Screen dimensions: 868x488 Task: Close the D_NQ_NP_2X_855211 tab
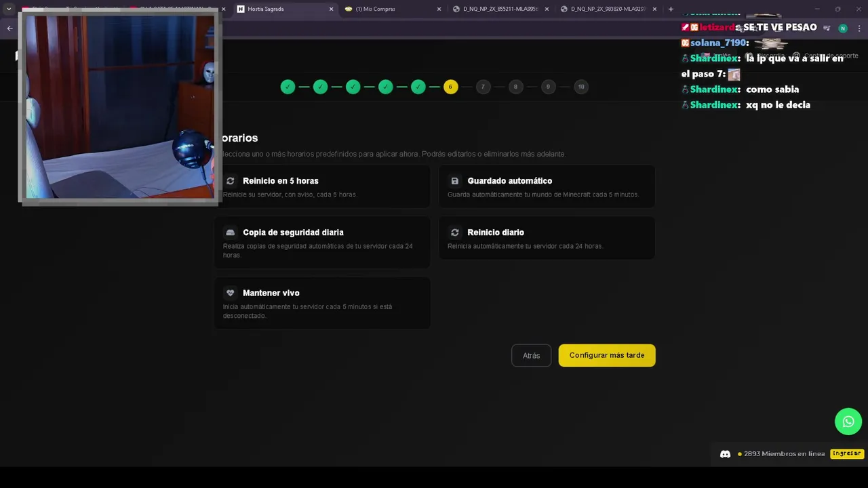coord(547,9)
